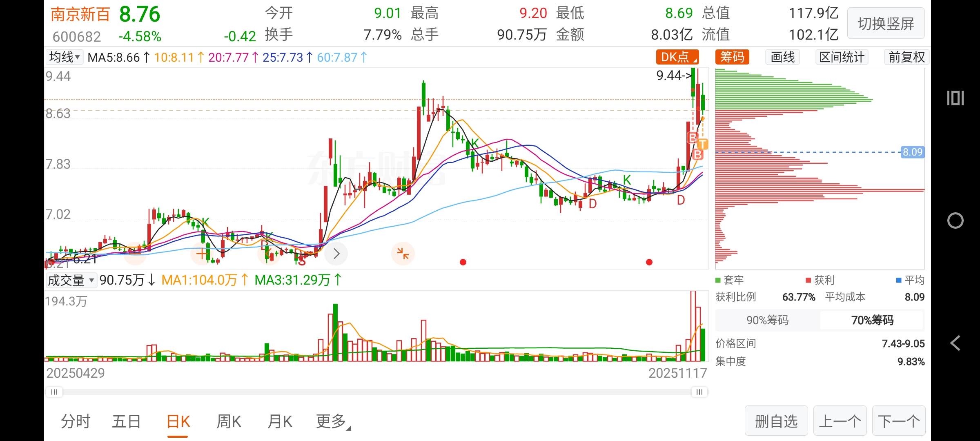Click the 切换竖屏 button
The image size is (980, 441).
click(x=886, y=24)
